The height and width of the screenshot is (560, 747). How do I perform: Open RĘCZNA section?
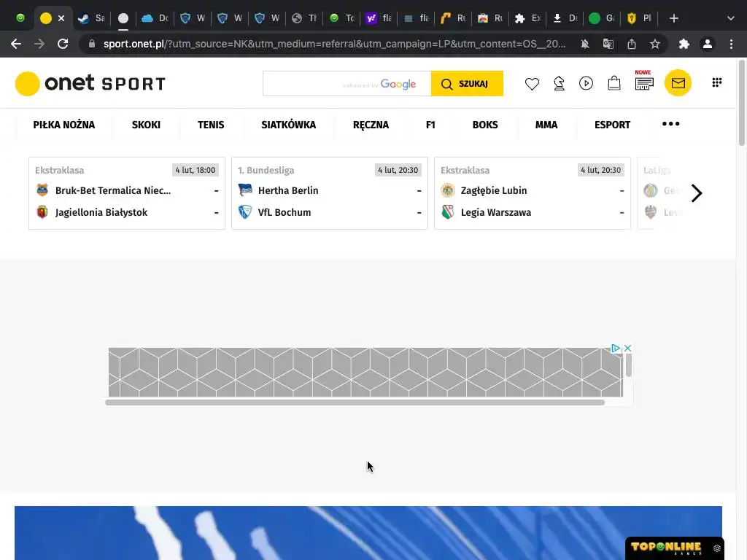tap(371, 125)
